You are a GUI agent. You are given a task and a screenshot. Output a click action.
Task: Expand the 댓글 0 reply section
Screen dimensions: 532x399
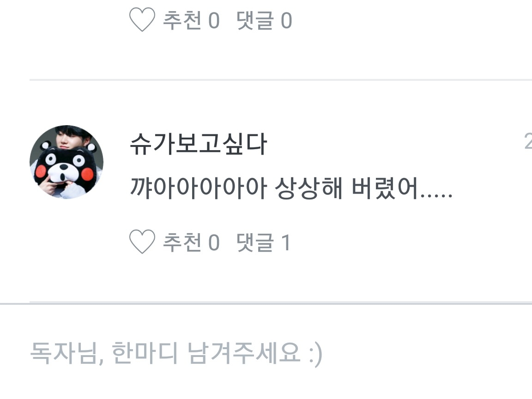(x=264, y=20)
